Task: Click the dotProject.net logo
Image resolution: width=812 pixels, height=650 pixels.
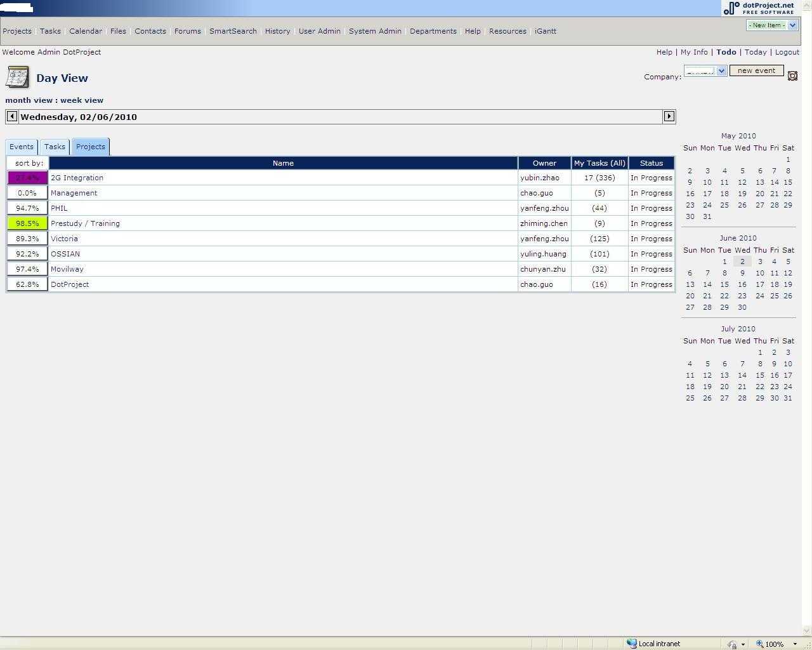Action: point(759,8)
